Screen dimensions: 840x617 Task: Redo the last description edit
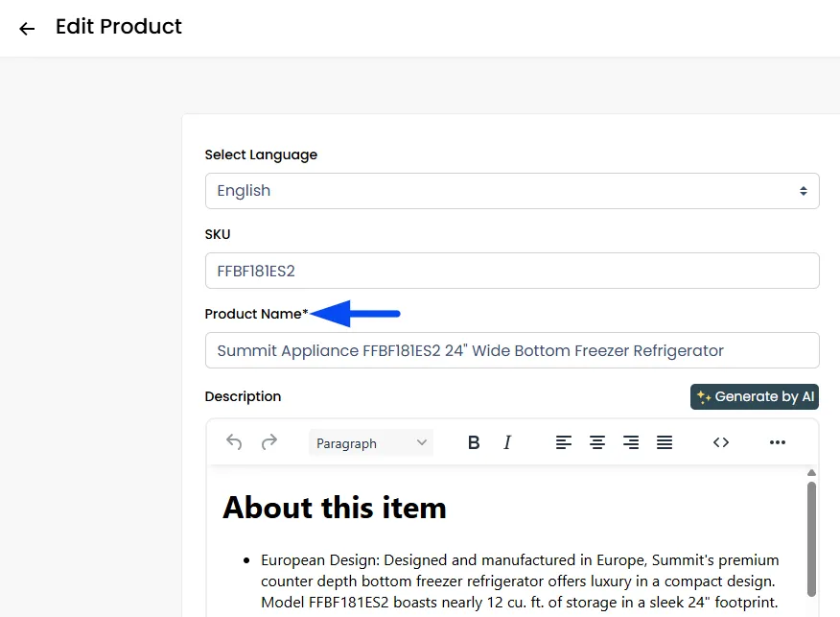click(x=268, y=442)
